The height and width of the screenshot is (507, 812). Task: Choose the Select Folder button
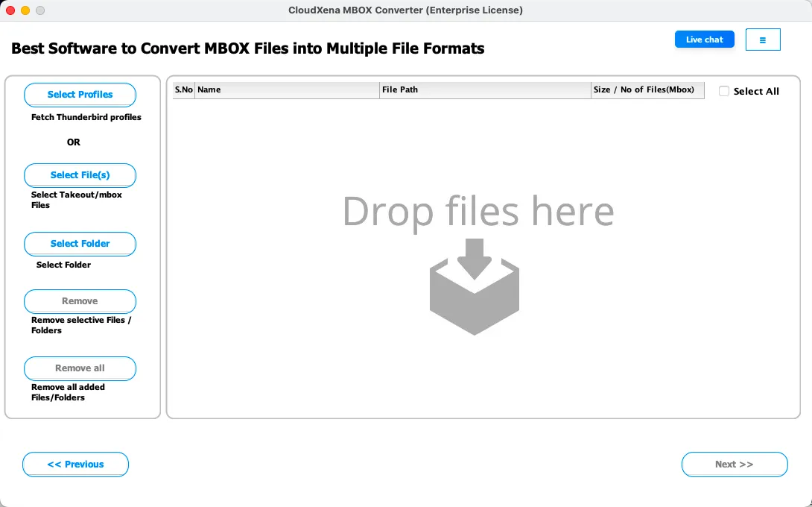pyautogui.click(x=80, y=244)
